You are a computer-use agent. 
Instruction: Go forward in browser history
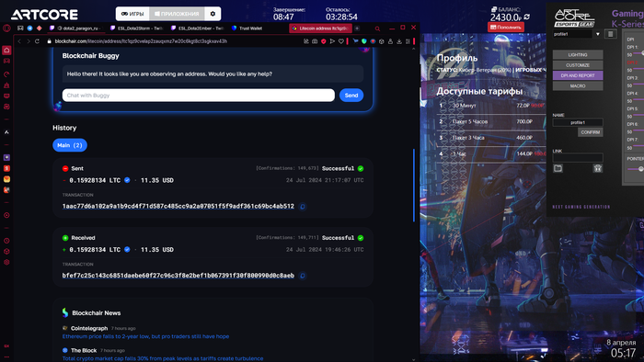[x=29, y=41]
